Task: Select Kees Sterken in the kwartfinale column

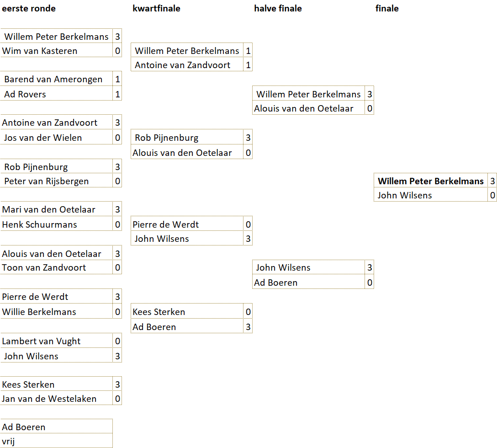Action: click(159, 312)
